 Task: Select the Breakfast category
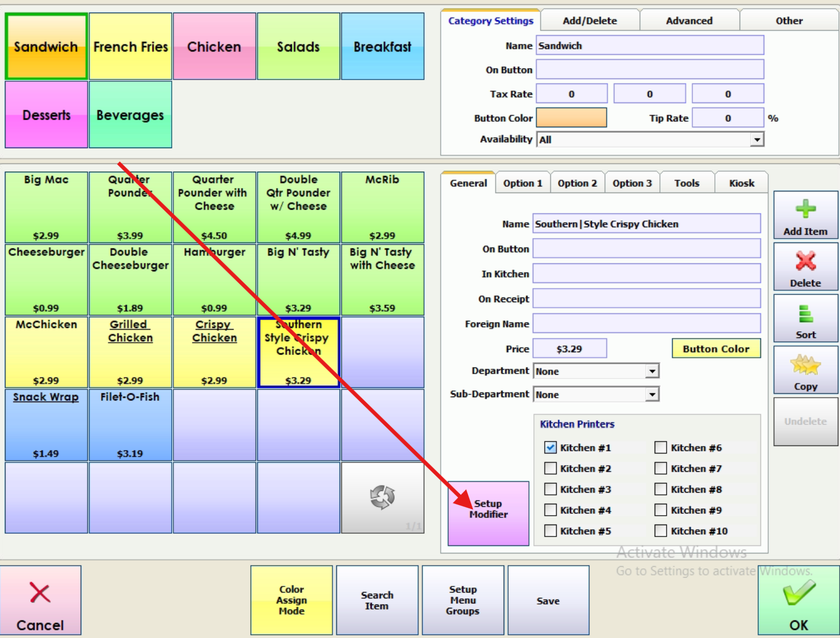pyautogui.click(x=382, y=47)
